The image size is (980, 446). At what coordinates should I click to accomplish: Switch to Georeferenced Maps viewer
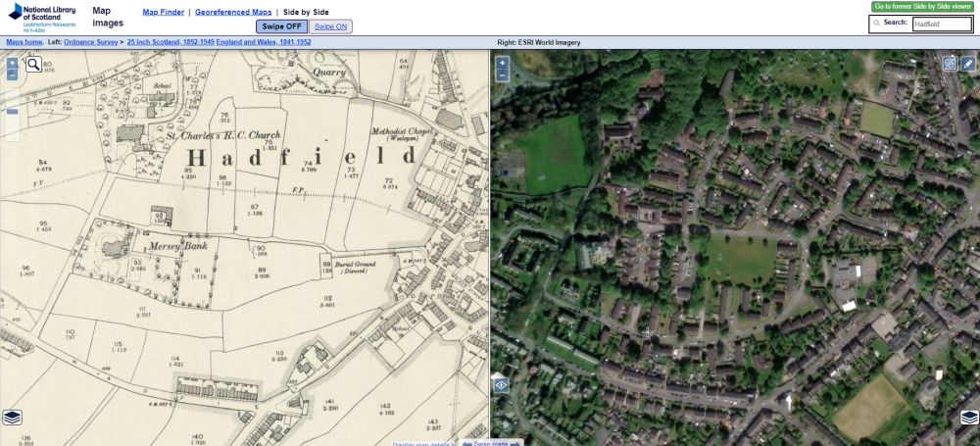tap(233, 12)
